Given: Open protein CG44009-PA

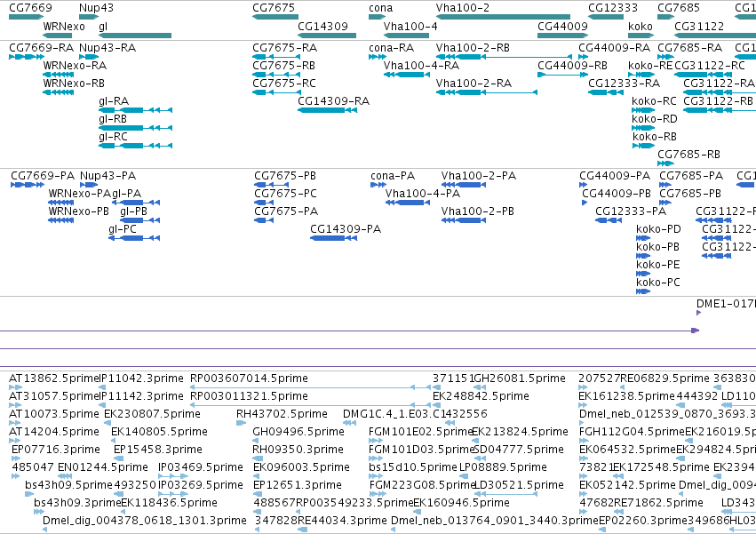Looking at the screenshot, I should (x=584, y=185).
